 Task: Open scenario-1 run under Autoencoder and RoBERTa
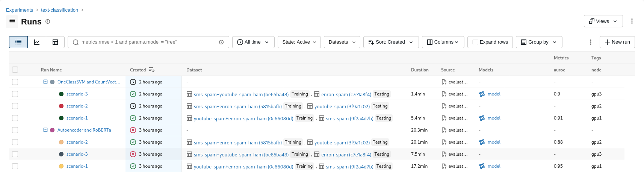click(77, 166)
